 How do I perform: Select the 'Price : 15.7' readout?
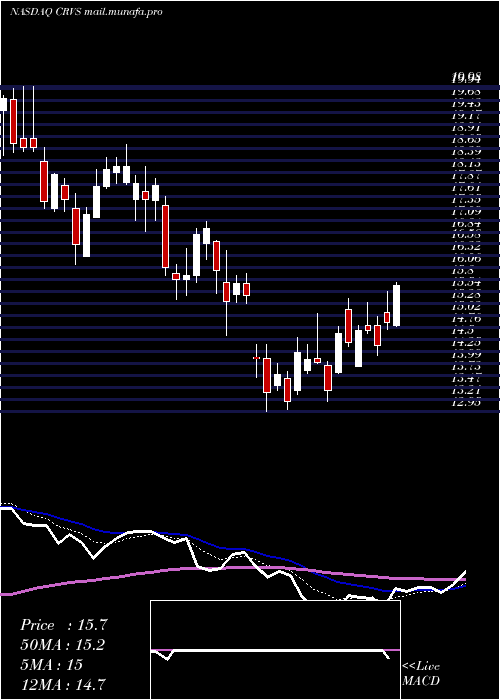64,625
